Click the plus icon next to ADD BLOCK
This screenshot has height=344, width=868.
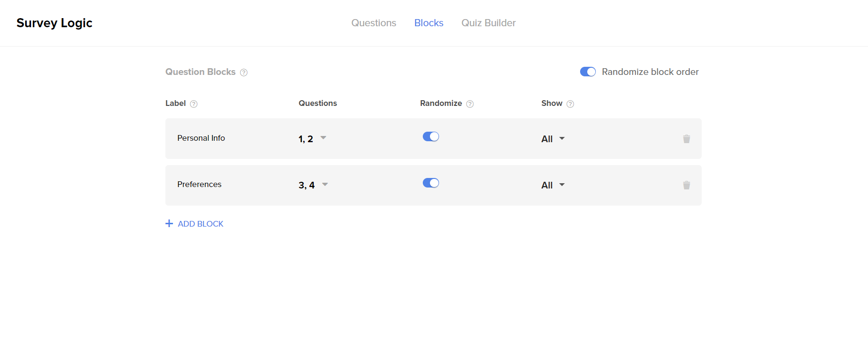click(x=169, y=223)
